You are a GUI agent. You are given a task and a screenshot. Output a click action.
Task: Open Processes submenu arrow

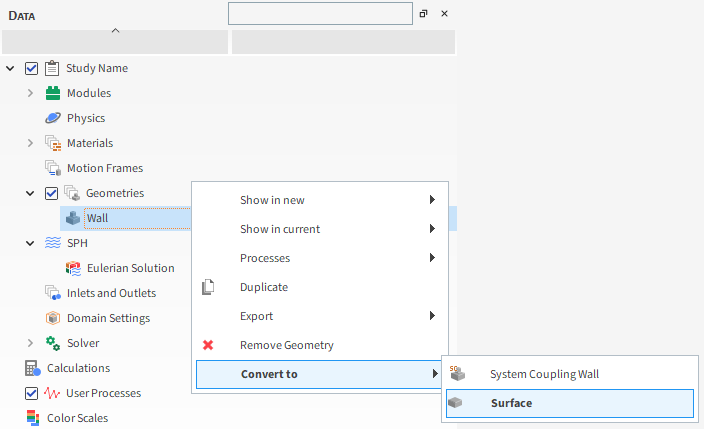tap(432, 257)
